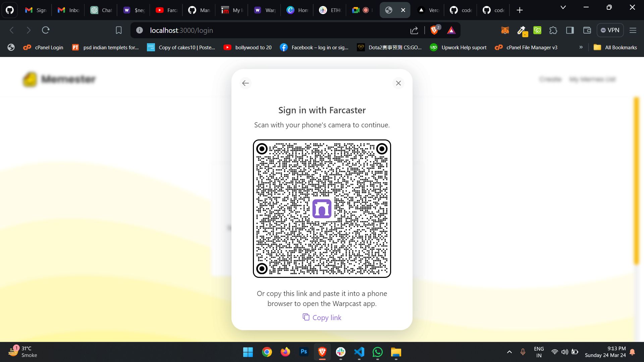Open cPanel File Manager v3 bookmark
Screen dimensions: 644x362
[526, 48]
